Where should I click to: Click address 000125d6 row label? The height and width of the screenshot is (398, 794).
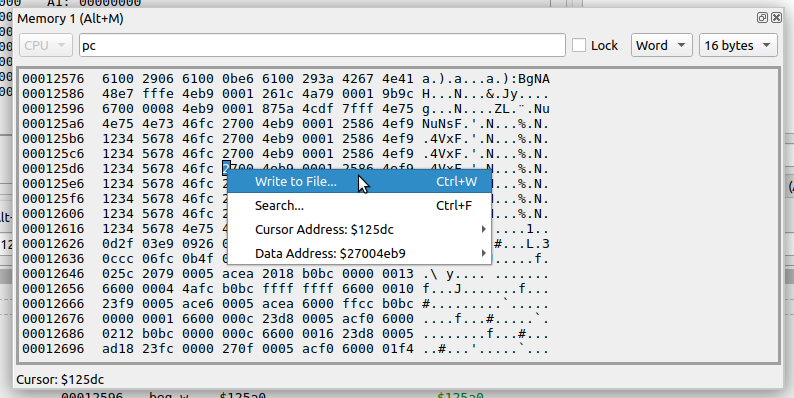53,169
